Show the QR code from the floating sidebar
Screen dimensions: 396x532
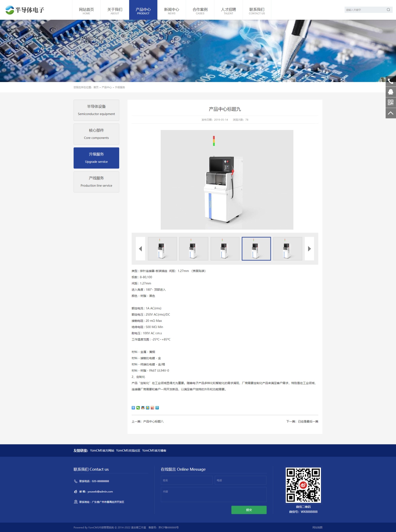coord(390,102)
